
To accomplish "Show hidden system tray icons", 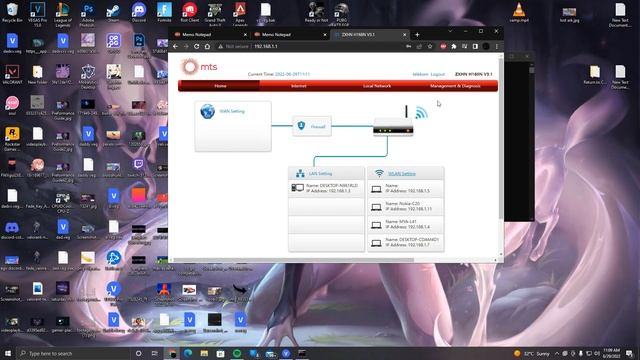I will pos(557,353).
